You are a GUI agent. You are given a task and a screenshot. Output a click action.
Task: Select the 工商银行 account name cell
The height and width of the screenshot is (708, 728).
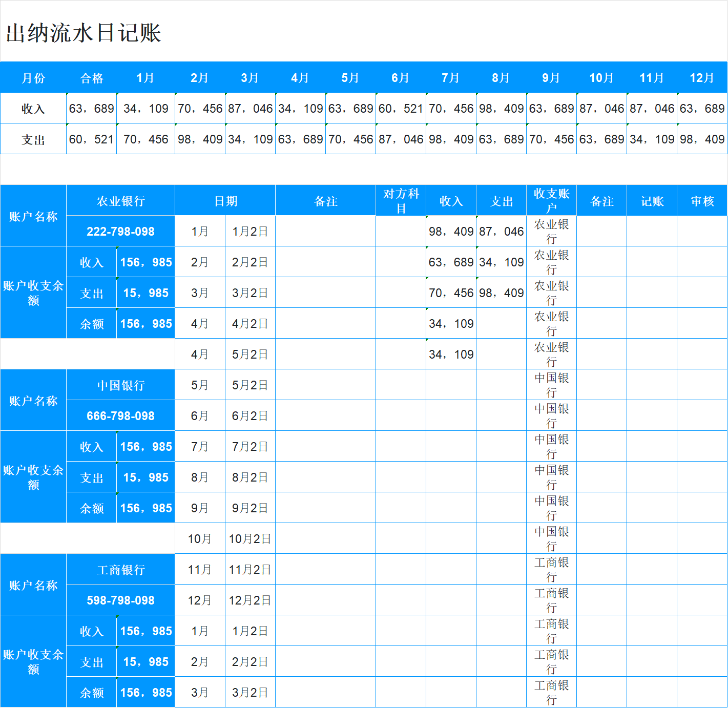click(120, 569)
